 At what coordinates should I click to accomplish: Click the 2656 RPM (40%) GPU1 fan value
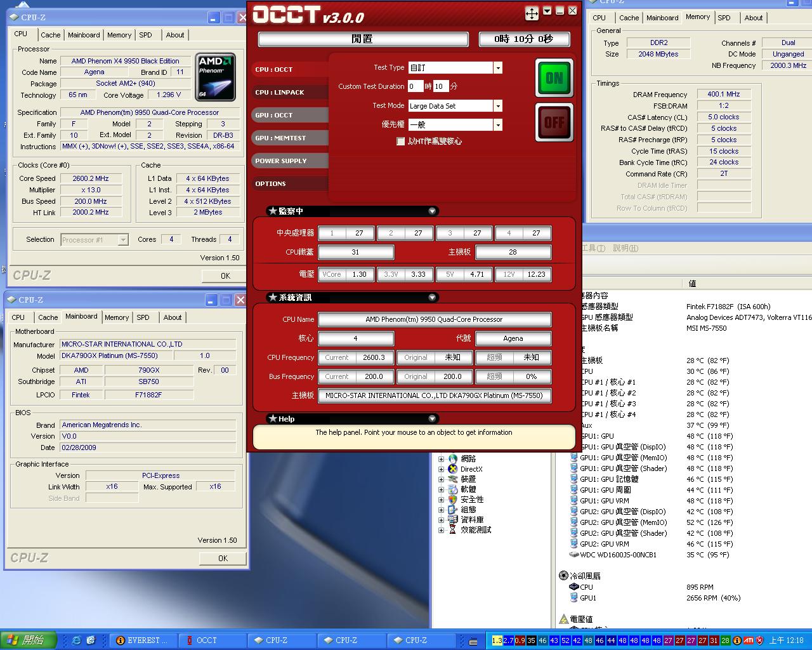pos(713,598)
